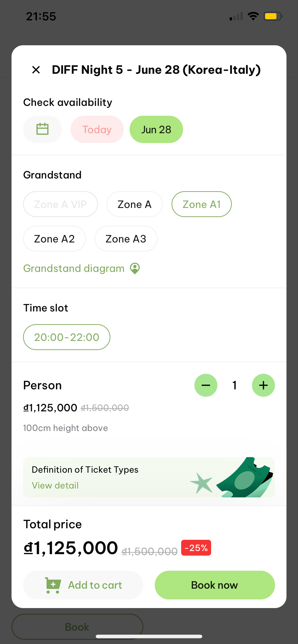The height and width of the screenshot is (644, 298).
Task: Tap the -25% discount badge
Action: click(196, 548)
